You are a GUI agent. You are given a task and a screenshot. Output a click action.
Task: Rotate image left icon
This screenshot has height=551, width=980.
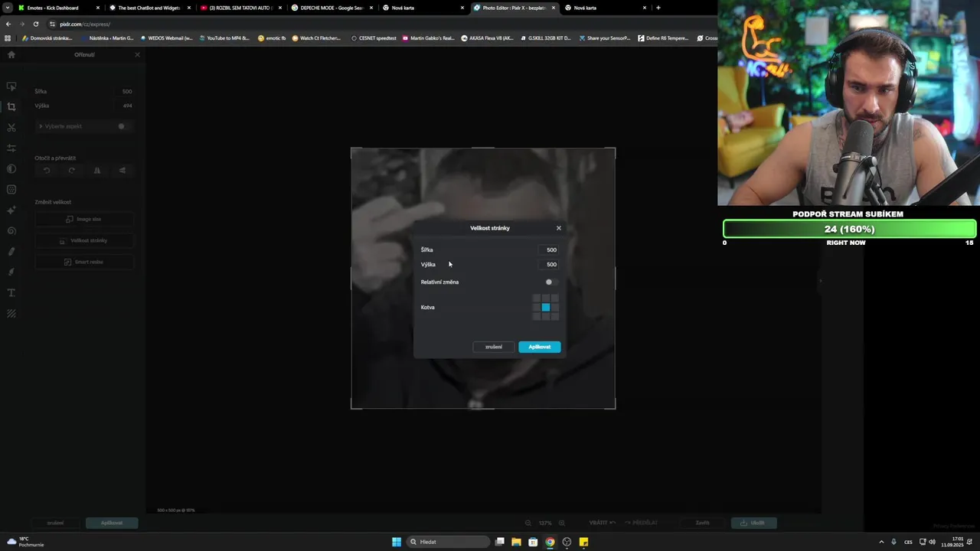point(47,171)
